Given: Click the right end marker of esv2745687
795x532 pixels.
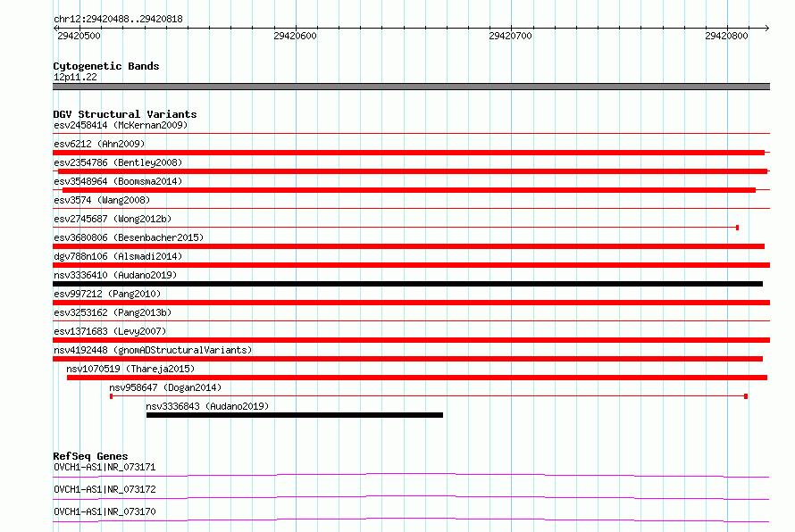Looking at the screenshot, I should [737, 228].
